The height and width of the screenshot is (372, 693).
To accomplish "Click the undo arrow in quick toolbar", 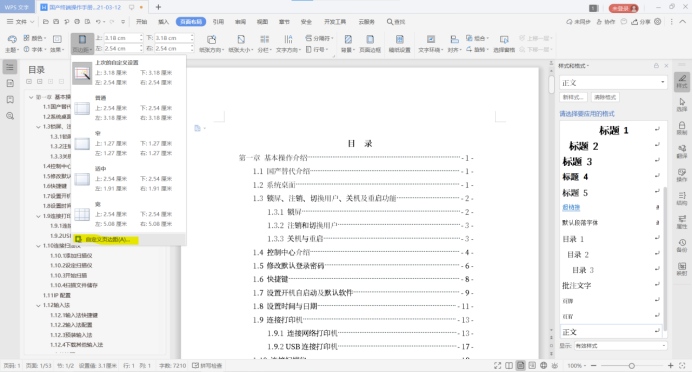I will 98,21.
